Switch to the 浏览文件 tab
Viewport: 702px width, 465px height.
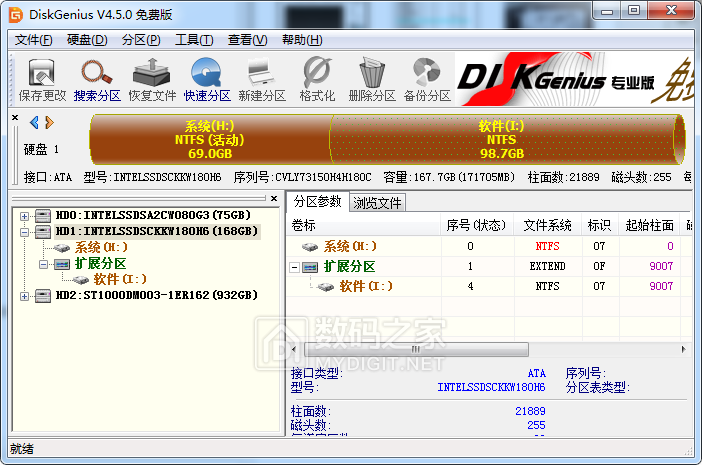pos(377,203)
